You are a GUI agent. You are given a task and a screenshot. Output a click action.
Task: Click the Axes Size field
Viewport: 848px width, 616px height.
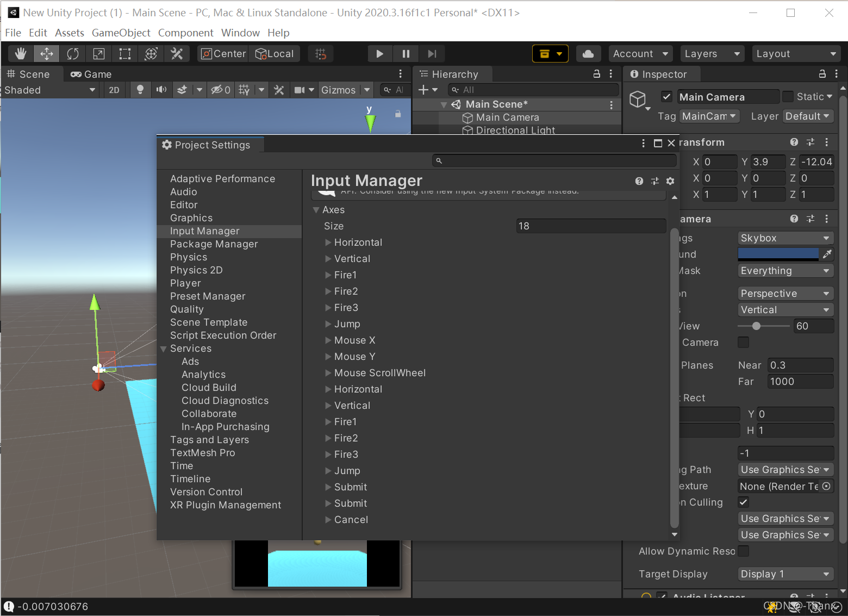coord(591,226)
